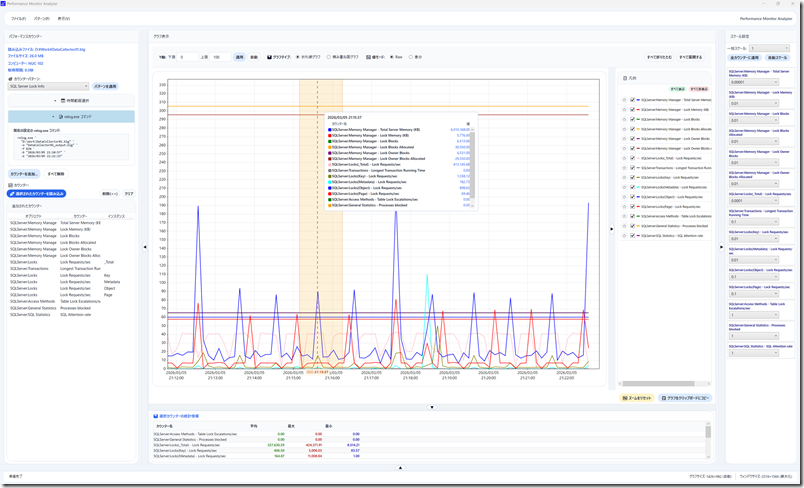Collapse the relog.exe command section
Screen dimensions: 804x488
click(71, 117)
